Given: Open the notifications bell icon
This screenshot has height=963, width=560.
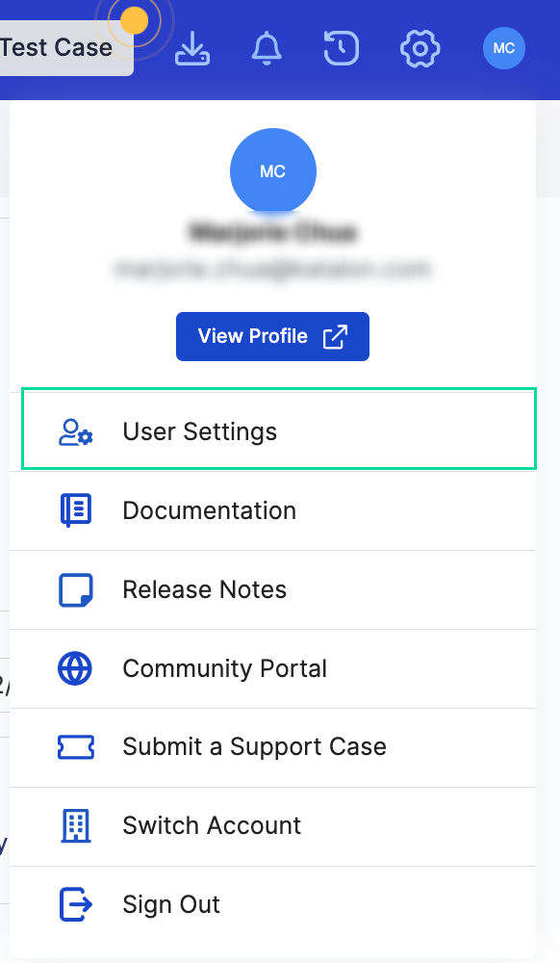Looking at the screenshot, I should [x=267, y=48].
